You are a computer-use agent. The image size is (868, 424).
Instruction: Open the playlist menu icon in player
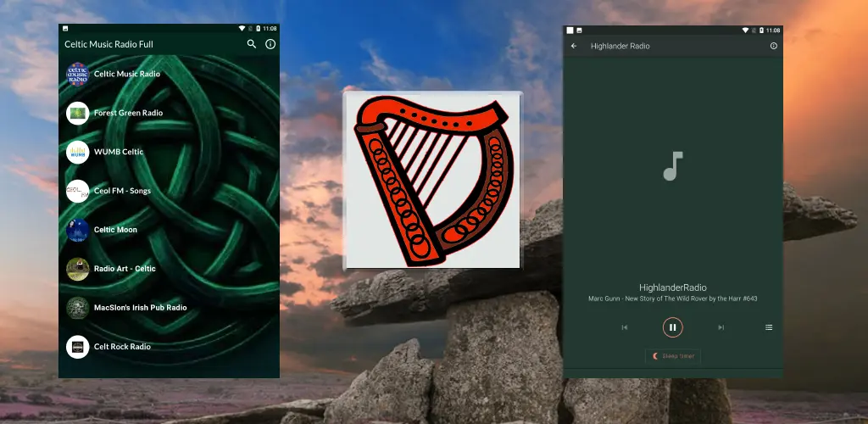769,327
